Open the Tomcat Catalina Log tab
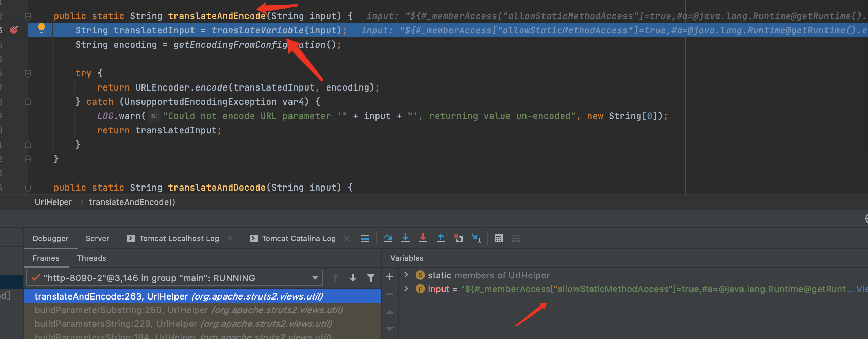The height and width of the screenshot is (339, 868). (x=299, y=238)
